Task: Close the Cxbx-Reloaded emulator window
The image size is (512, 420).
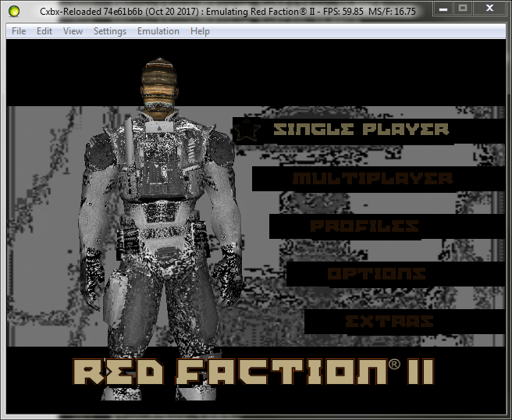Action: tap(489, 9)
